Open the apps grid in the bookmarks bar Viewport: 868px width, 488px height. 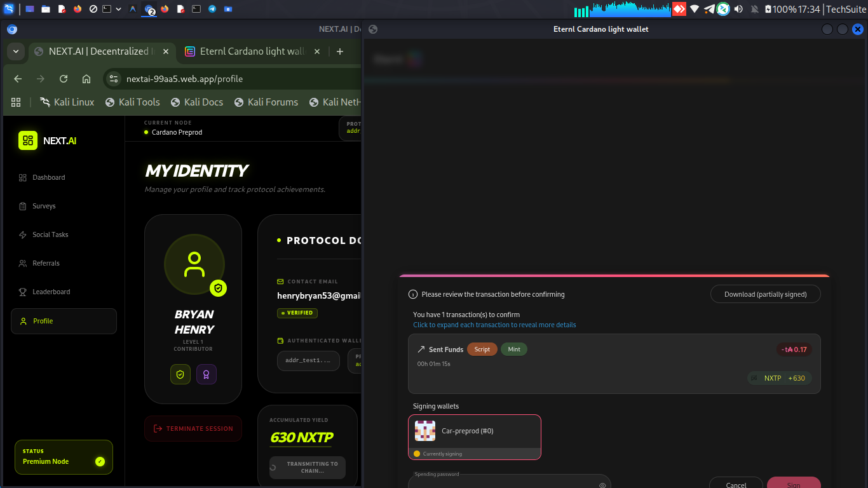(x=16, y=102)
